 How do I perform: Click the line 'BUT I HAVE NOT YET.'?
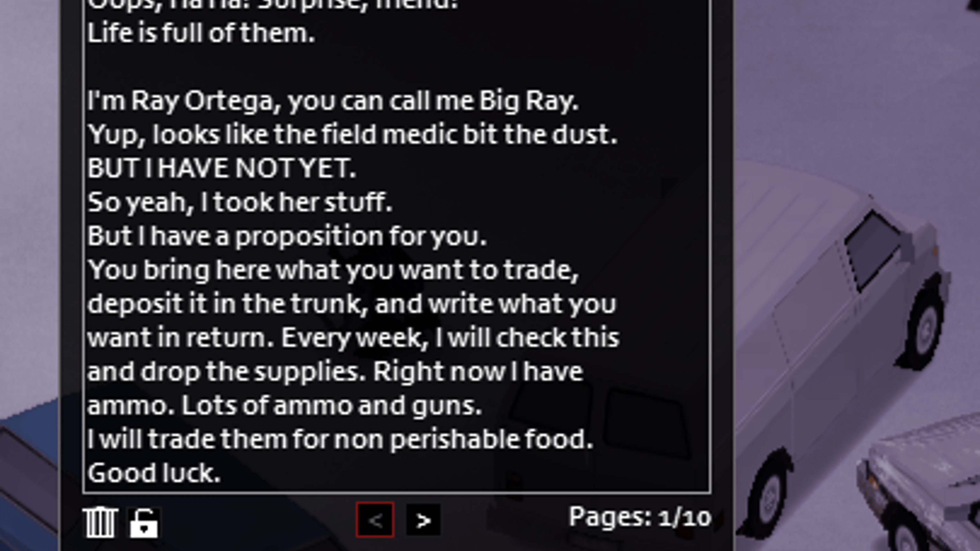point(221,168)
